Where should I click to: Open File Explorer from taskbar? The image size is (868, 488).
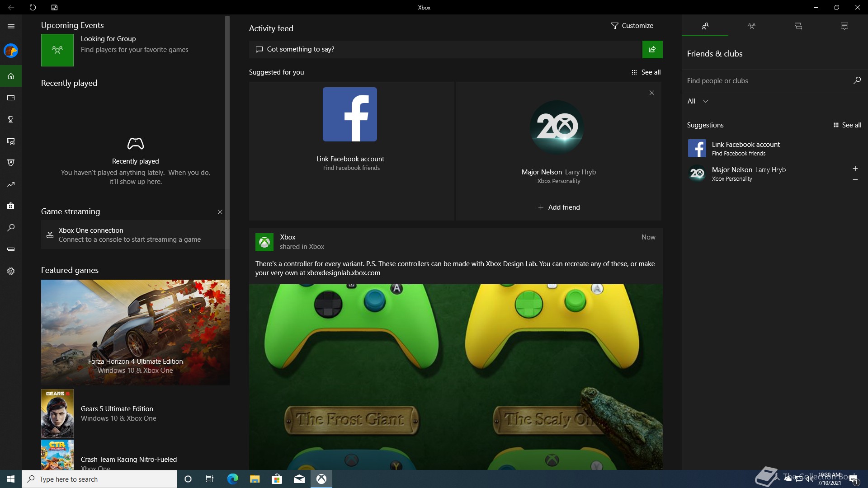[x=255, y=479]
